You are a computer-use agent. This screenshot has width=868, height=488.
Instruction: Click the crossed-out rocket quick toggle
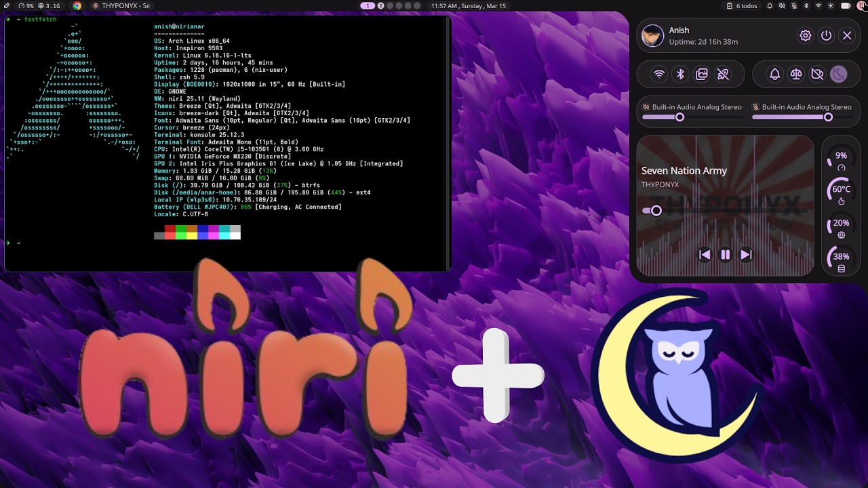(x=723, y=75)
